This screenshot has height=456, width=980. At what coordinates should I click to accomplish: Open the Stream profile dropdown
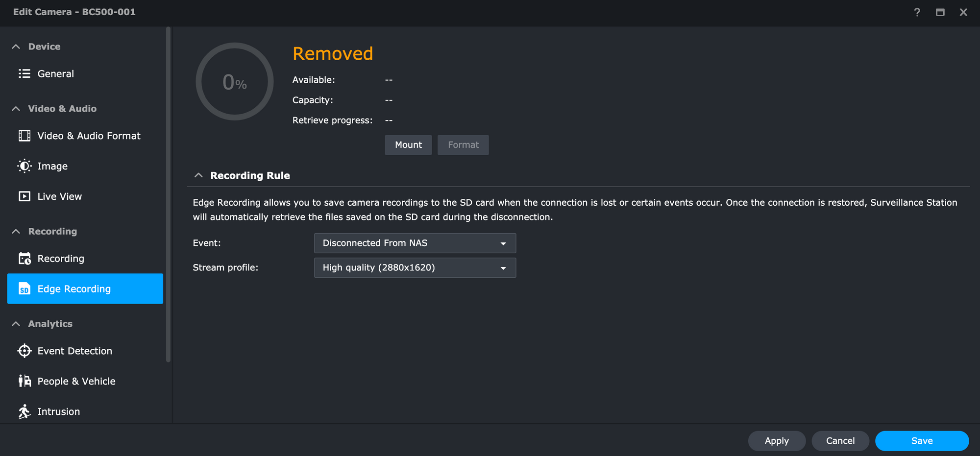415,268
